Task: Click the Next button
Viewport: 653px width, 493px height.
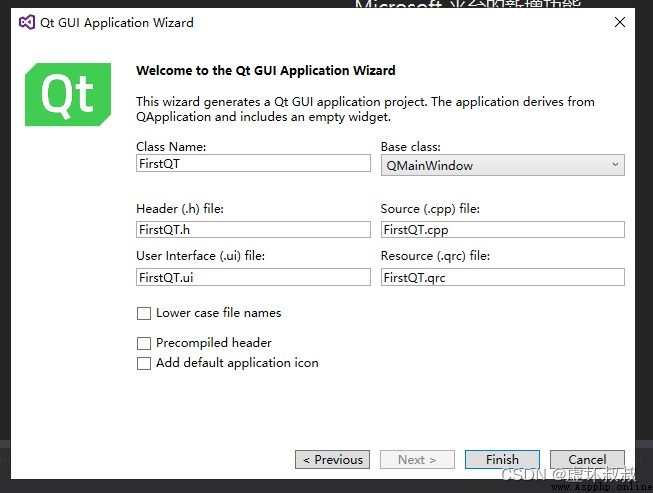Action: [x=417, y=459]
